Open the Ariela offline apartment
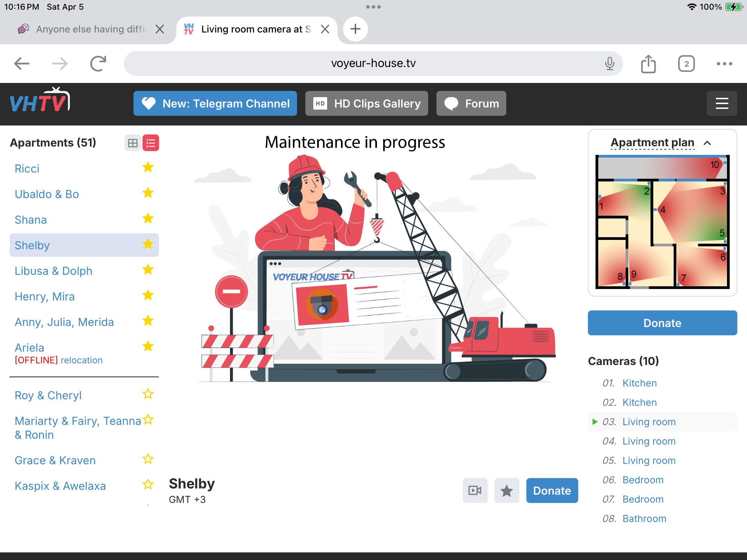The width and height of the screenshot is (747, 560). (29, 348)
